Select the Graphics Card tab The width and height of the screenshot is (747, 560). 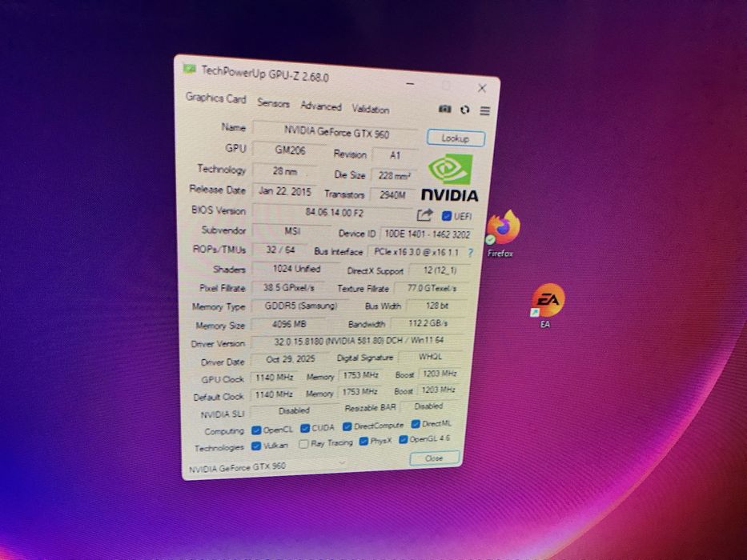[x=216, y=98]
